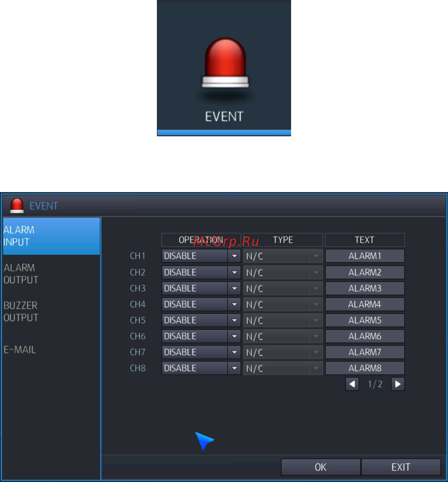This screenshot has height=482, width=448.
Task: Click the EVENT title text
Action: (44, 206)
